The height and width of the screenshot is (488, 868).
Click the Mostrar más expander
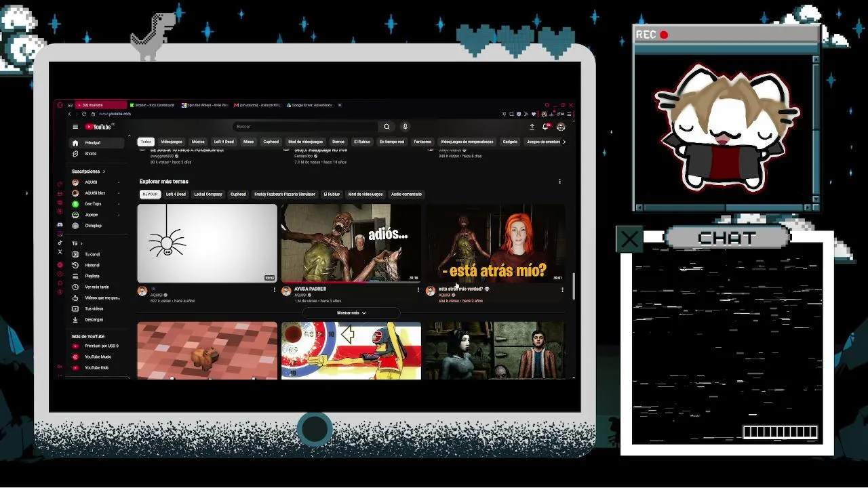pyautogui.click(x=351, y=313)
